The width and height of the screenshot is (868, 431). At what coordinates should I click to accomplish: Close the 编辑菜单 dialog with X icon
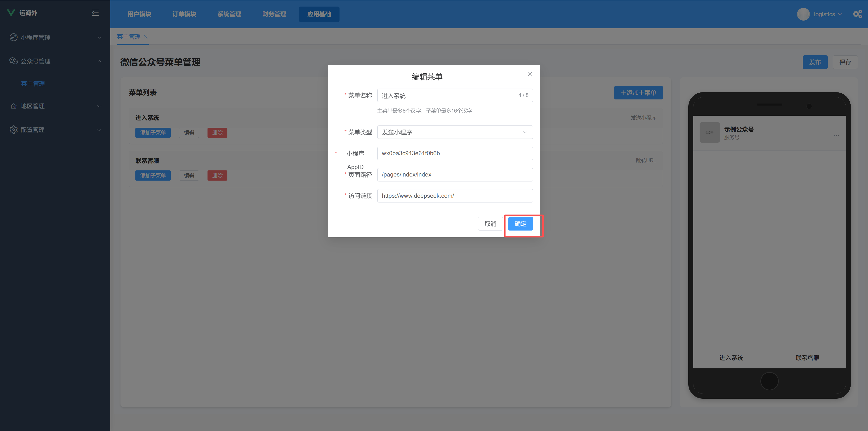point(530,74)
